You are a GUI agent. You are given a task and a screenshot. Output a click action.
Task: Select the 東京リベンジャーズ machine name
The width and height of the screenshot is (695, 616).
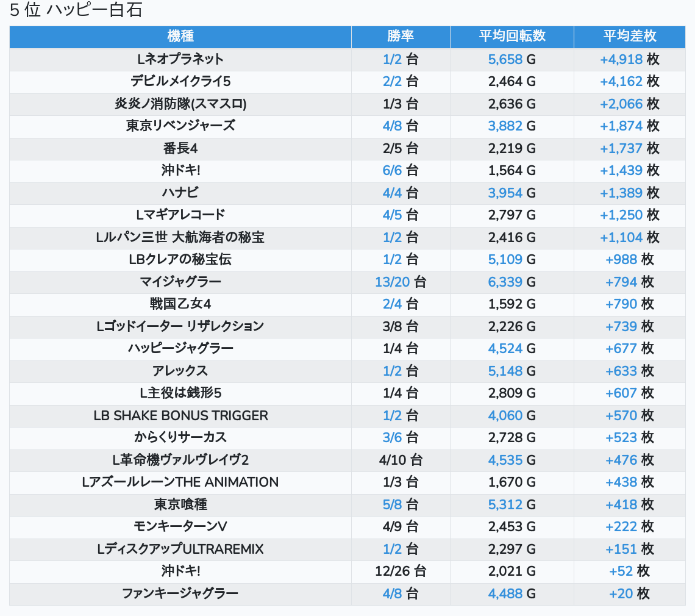coord(180,126)
